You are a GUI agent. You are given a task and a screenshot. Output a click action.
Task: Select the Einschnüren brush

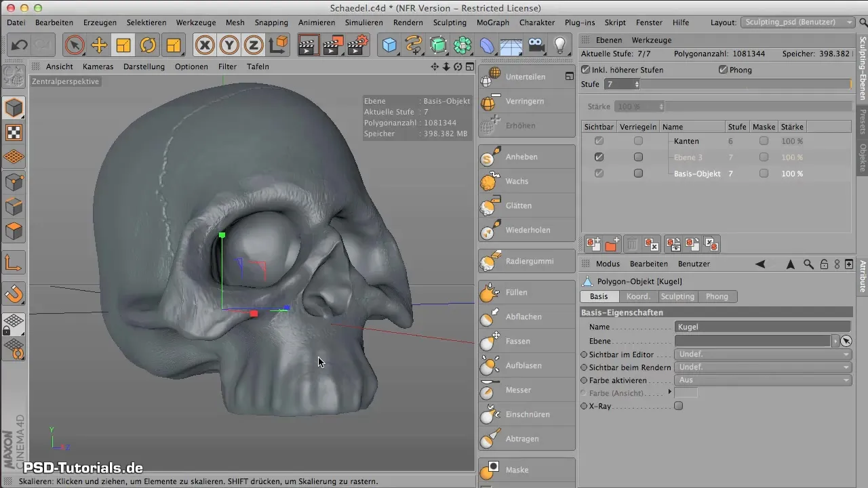tap(526, 414)
